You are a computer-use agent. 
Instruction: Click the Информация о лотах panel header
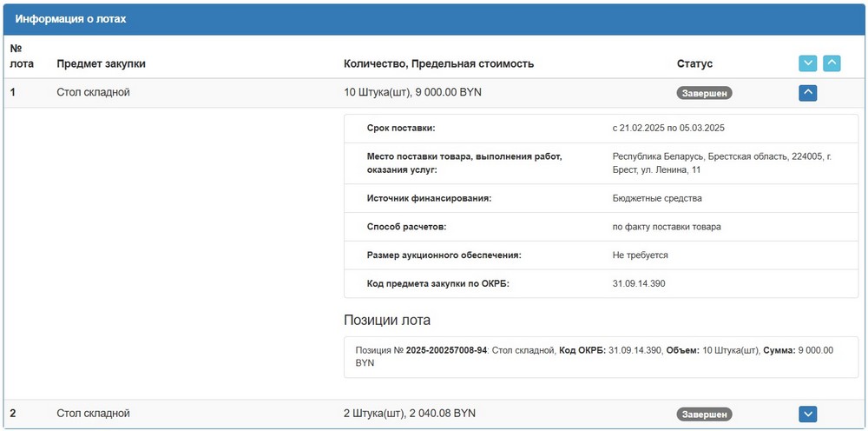[x=76, y=18]
